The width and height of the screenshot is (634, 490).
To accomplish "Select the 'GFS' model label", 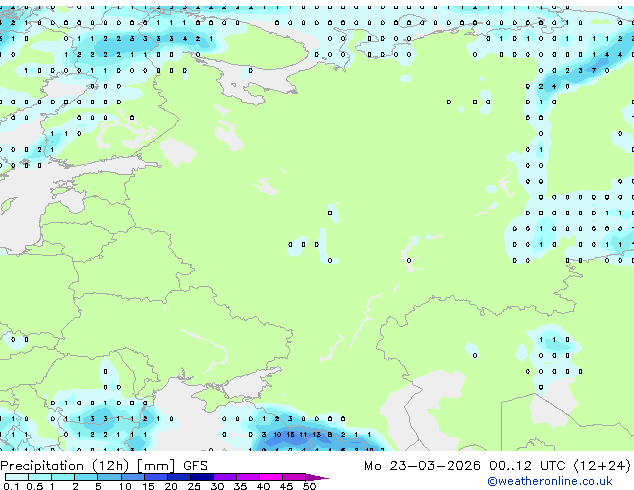I will click(195, 466).
